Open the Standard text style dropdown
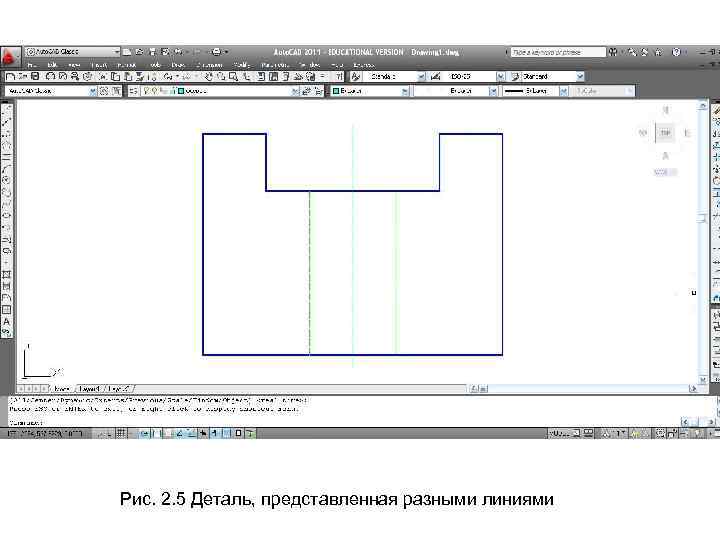Image resolution: width=720 pixels, height=540 pixels. (396, 76)
